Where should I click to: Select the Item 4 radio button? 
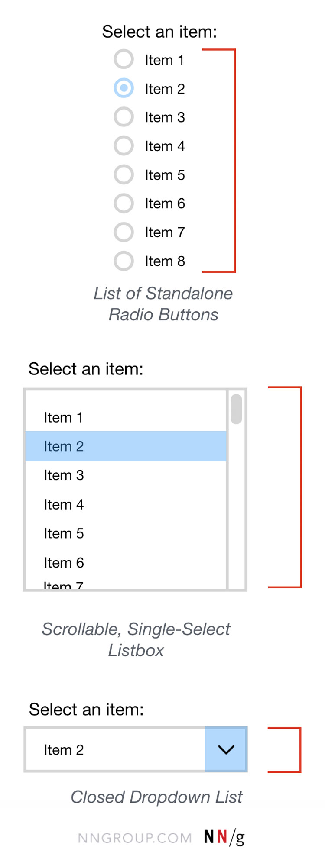[x=123, y=146]
